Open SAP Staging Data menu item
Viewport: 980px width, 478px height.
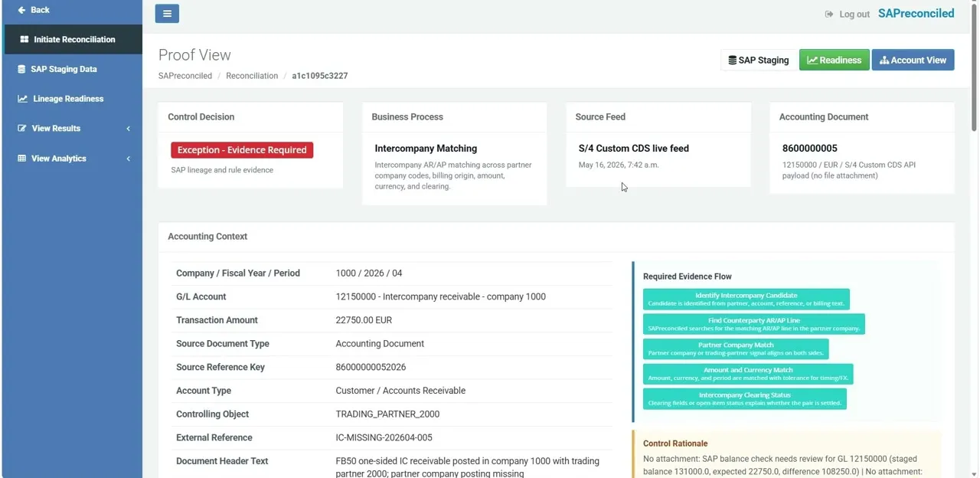point(73,69)
